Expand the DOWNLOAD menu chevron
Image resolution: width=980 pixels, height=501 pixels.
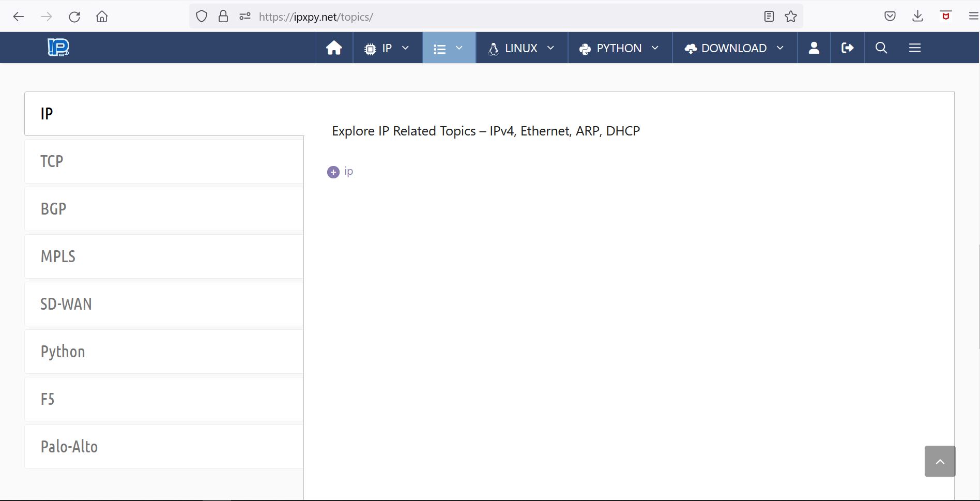click(x=780, y=48)
